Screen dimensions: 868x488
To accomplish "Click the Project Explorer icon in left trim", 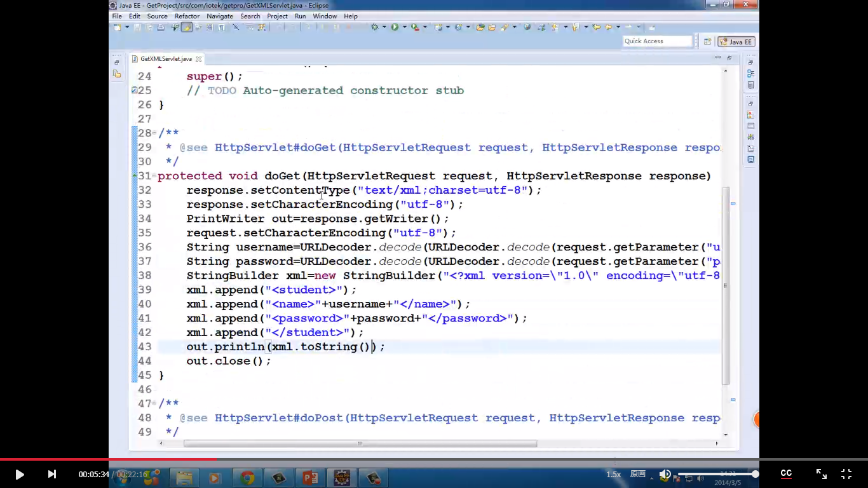I will tap(117, 74).
